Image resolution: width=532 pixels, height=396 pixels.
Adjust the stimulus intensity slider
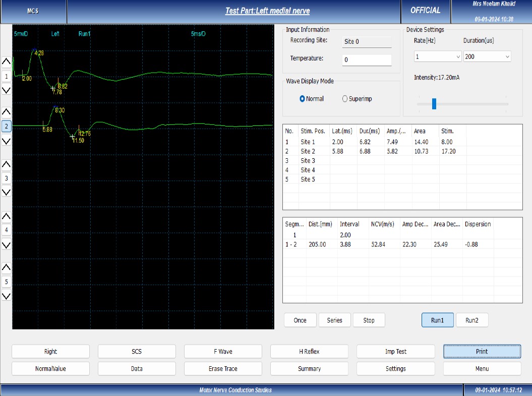(434, 104)
